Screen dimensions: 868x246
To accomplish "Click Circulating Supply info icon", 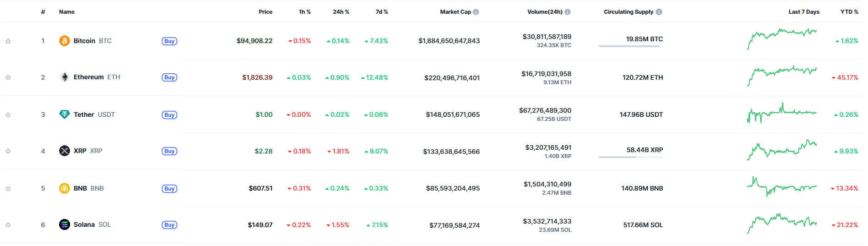I will coord(659,12).
